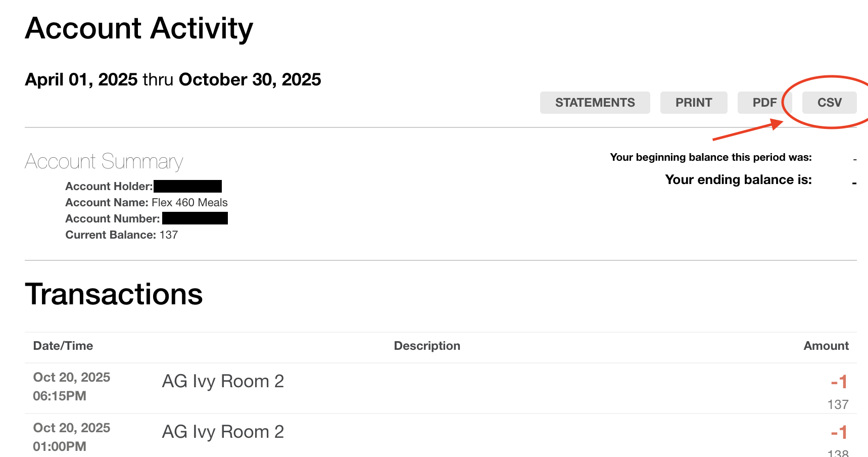Click the Amount column header
The height and width of the screenshot is (457, 868).
coord(826,346)
